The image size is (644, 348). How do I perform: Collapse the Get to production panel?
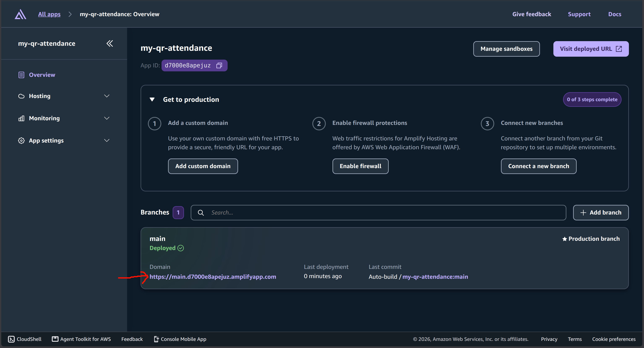pyautogui.click(x=152, y=99)
